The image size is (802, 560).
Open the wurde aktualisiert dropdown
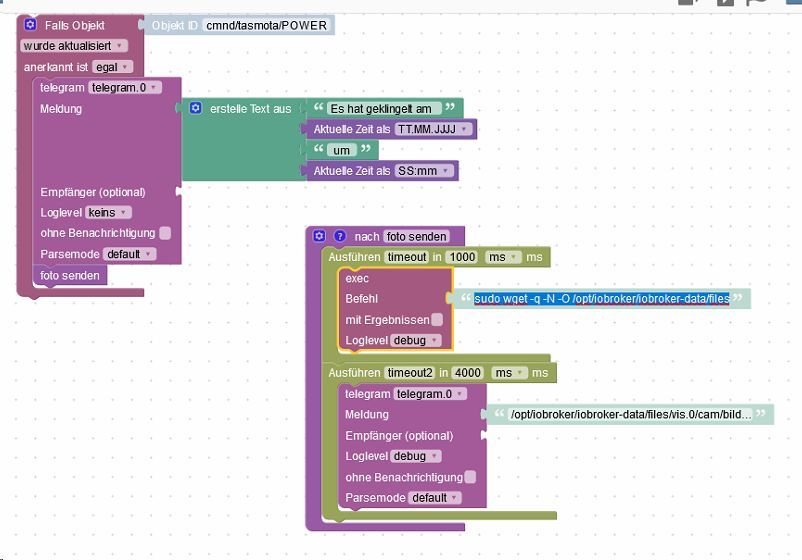pos(74,46)
